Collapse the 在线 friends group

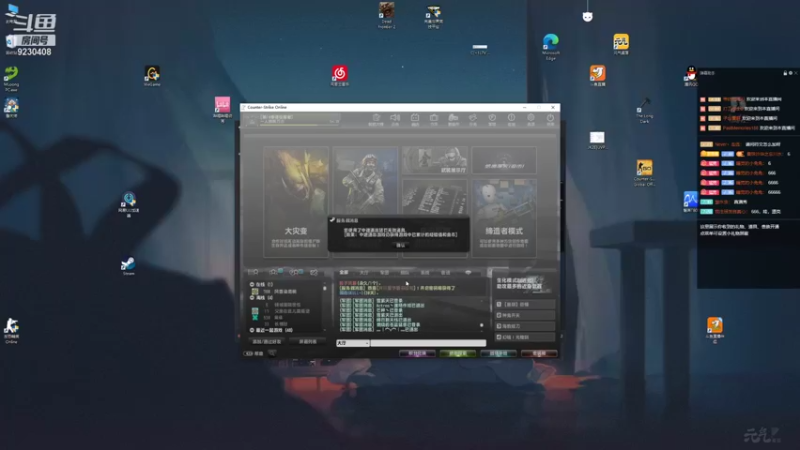tap(252, 284)
